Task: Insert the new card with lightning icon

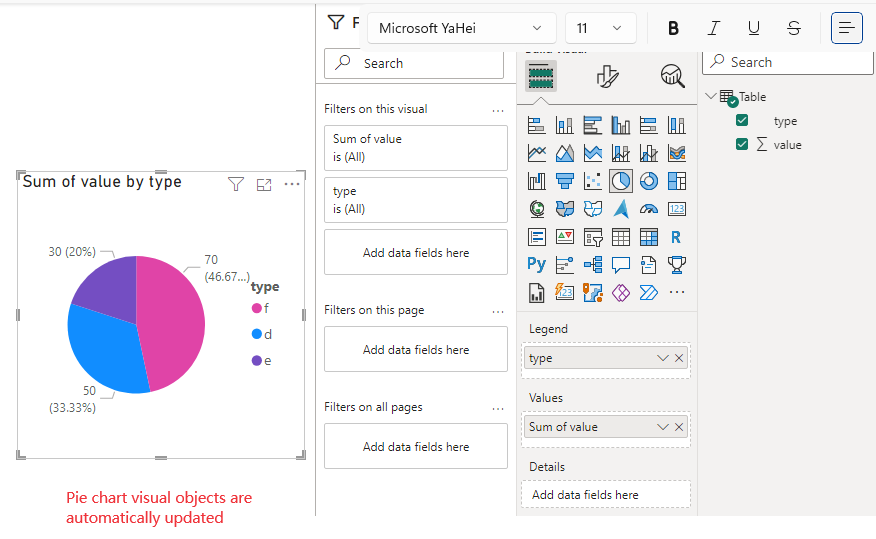Action: click(564, 292)
